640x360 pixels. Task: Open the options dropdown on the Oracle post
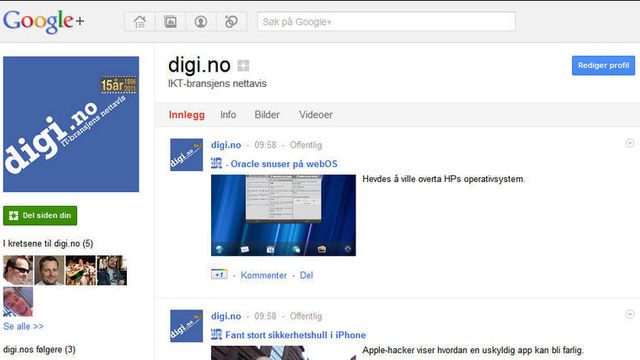tap(630, 143)
